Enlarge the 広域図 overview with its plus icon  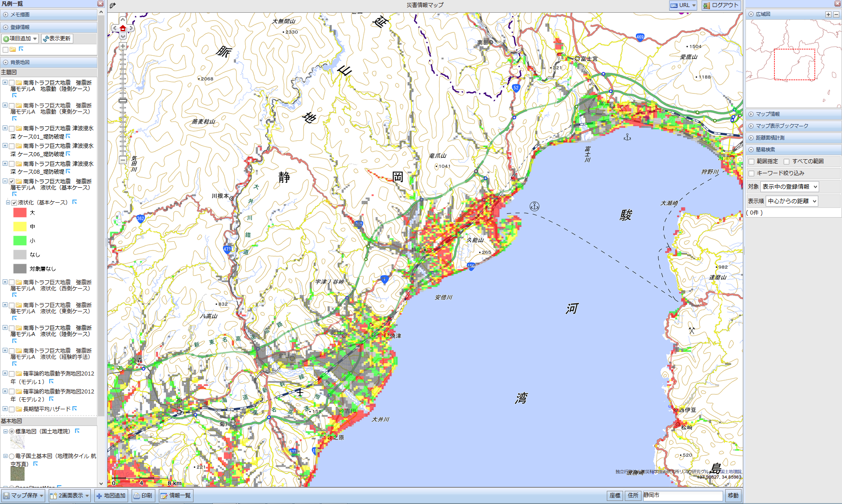coord(828,14)
